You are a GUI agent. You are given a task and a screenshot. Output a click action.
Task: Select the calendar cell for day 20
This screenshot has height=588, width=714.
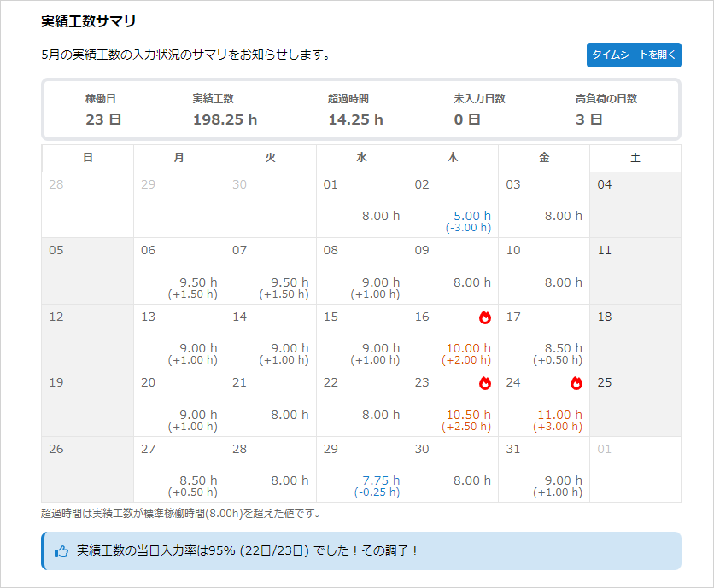pyautogui.click(x=178, y=403)
